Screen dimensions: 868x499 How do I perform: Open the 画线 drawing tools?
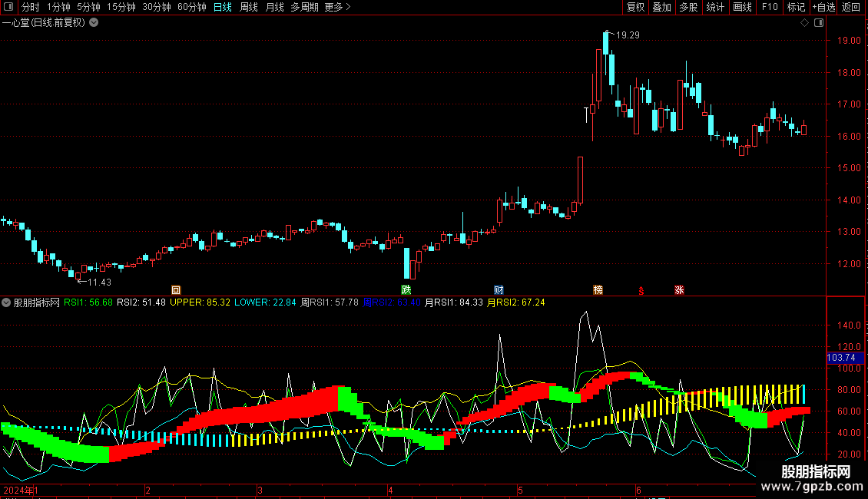click(742, 7)
